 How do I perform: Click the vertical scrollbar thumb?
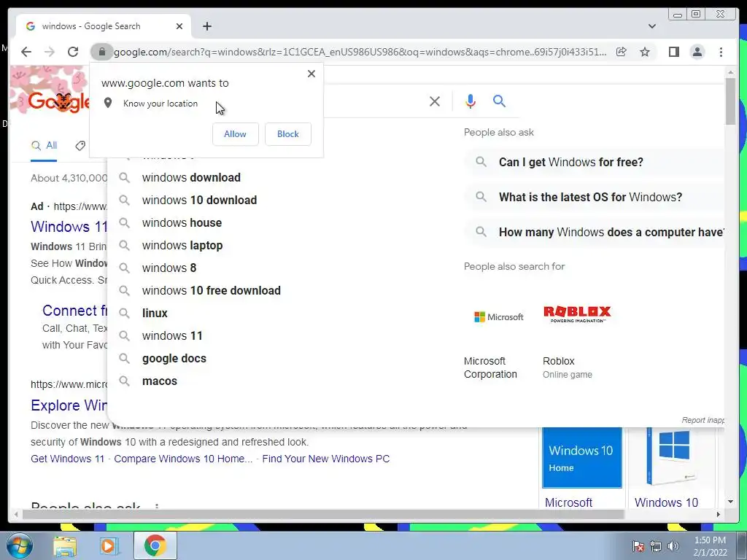click(x=730, y=101)
